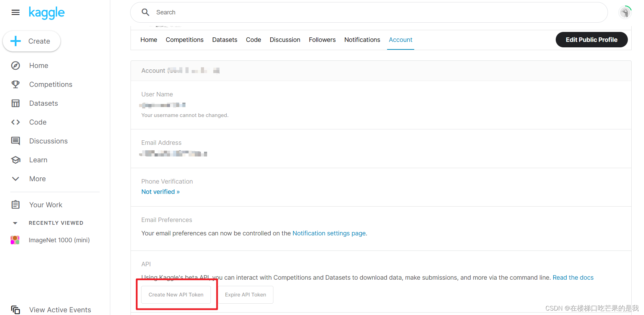Image resolution: width=644 pixels, height=315 pixels.
Task: Open Datasets in the sidebar
Action: (x=43, y=103)
